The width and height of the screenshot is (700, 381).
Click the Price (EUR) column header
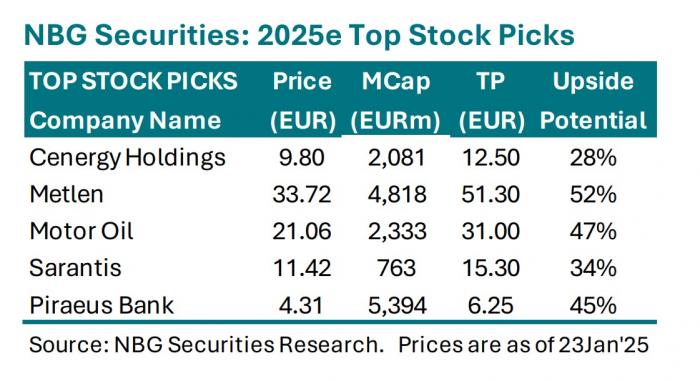(x=303, y=100)
